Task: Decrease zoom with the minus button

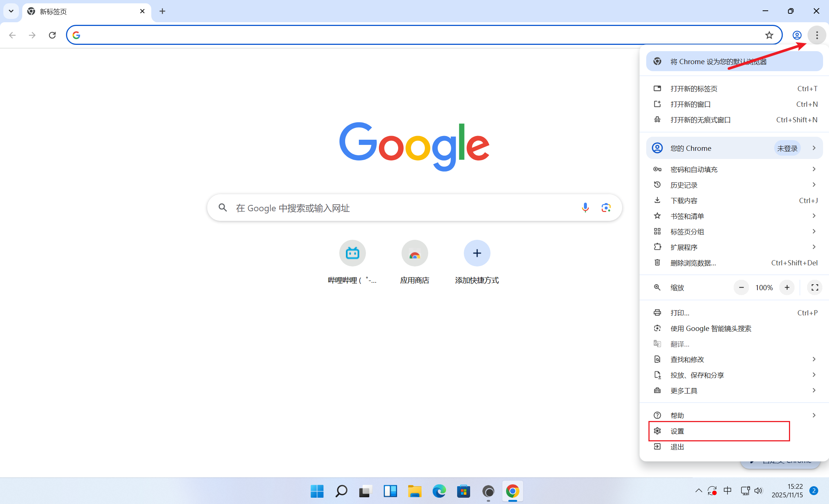Action: click(x=741, y=288)
